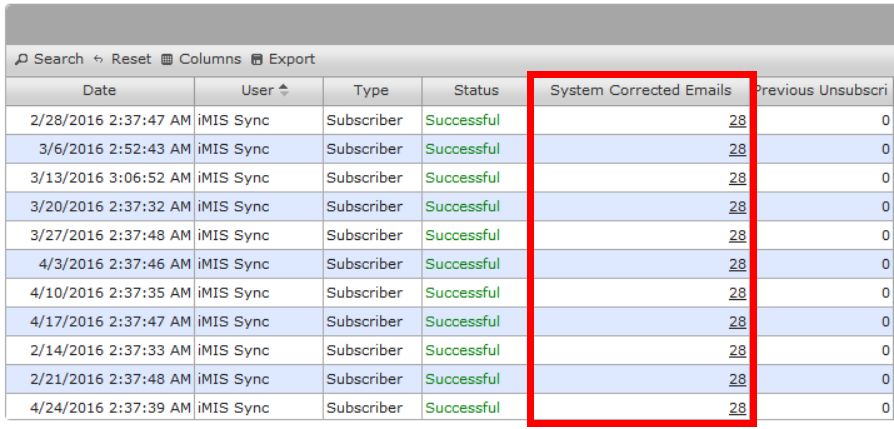Click Subscriber in the 3/6/2016 row

364,149
